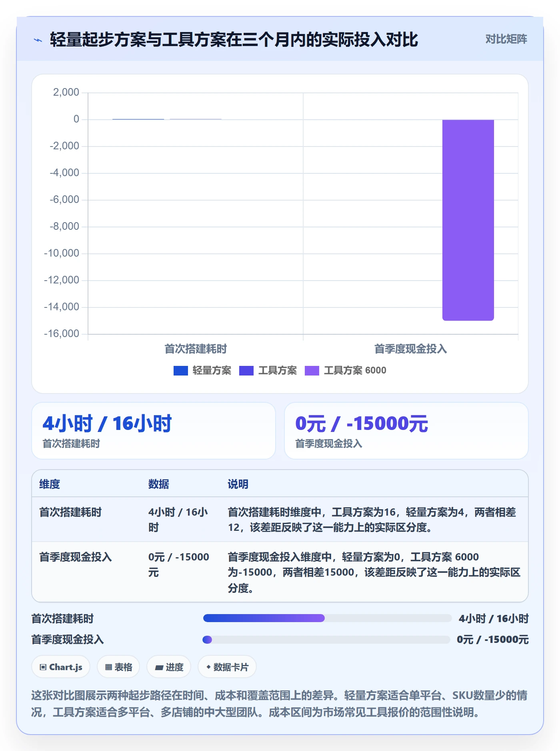Toggle the 工具方案 legend swatch
Viewport: 560px width, 751px height.
click(x=246, y=371)
